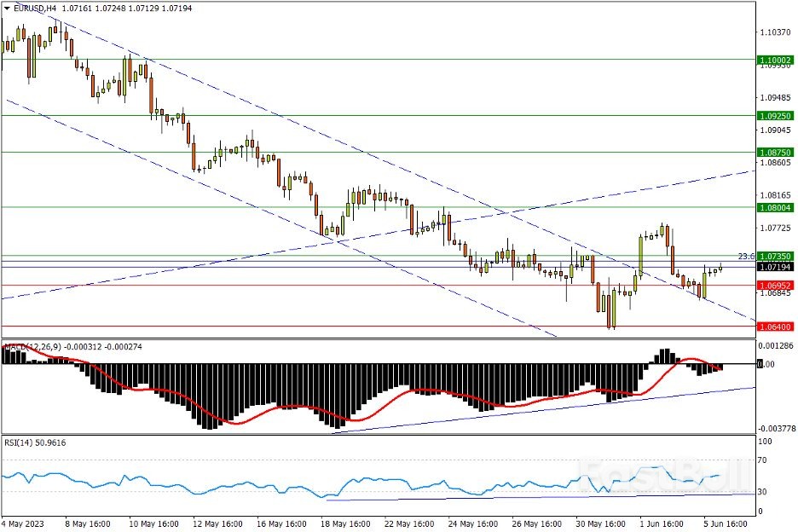
Task: Select the red 1.06952 support label
Action: [x=776, y=285]
